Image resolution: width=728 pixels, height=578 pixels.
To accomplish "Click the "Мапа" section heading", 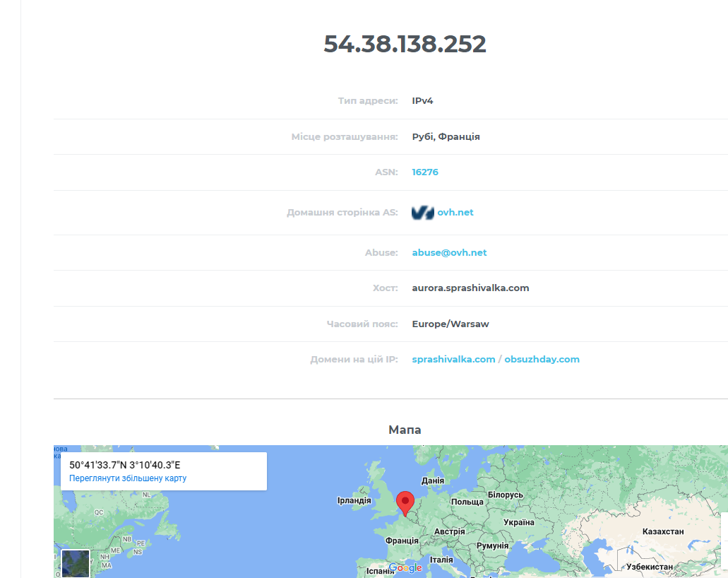I will coord(405,430).
